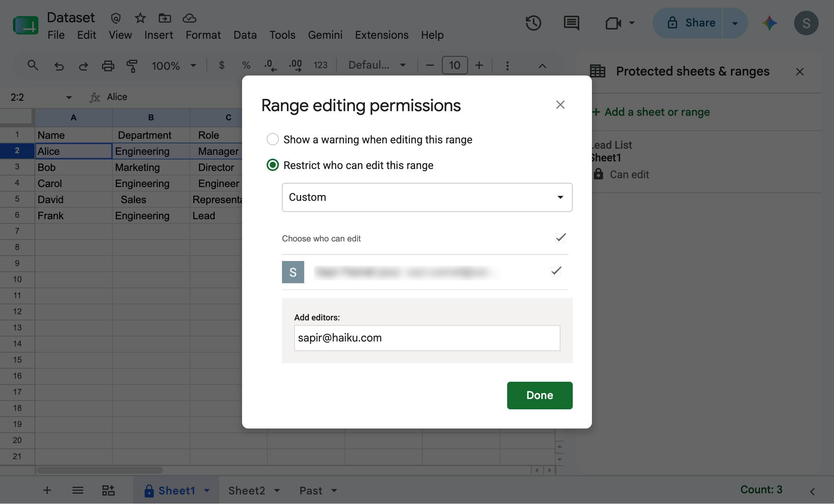The image size is (834, 504).
Task: Click the Add editors email field
Action: 427,338
